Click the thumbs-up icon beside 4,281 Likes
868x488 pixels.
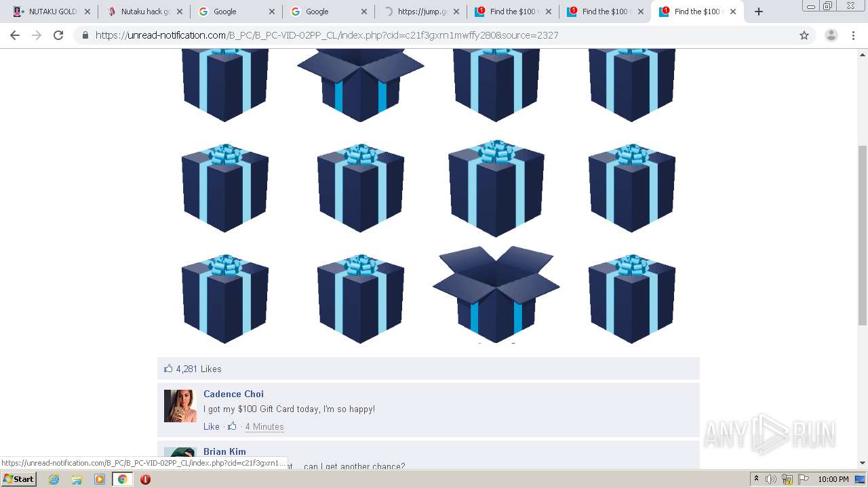168,369
